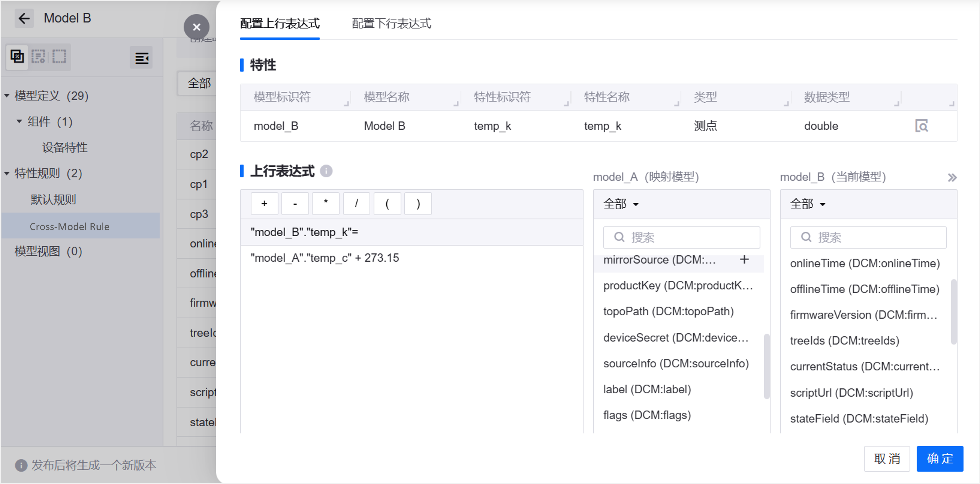Insert the multiply (*) operator into the expression
The image size is (980, 484).
[x=326, y=203]
